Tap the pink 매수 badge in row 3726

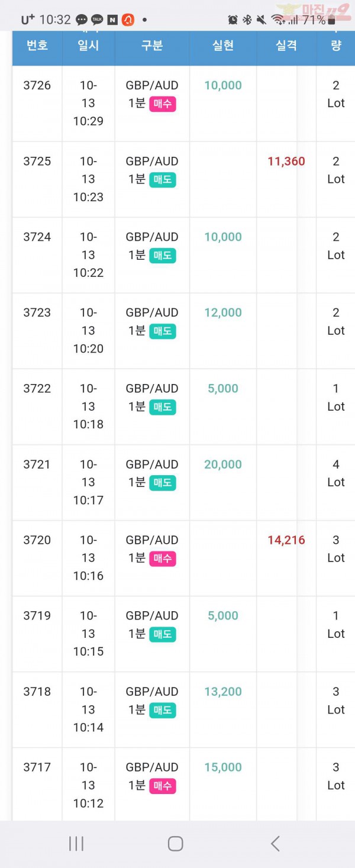pyautogui.click(x=162, y=104)
